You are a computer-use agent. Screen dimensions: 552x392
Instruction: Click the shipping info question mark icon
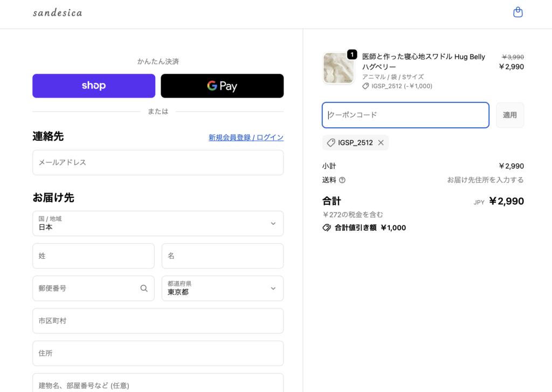(x=342, y=180)
